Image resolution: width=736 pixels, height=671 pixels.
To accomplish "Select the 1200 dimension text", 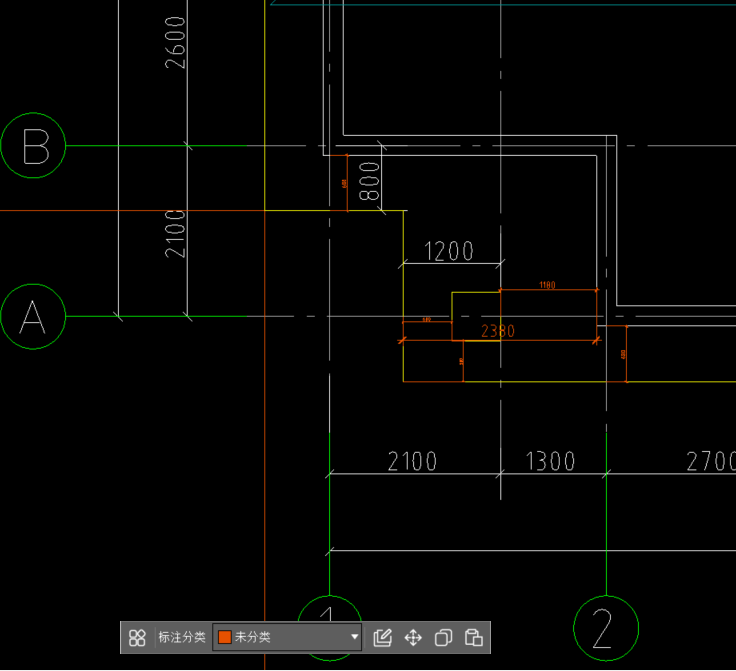I will point(449,251).
